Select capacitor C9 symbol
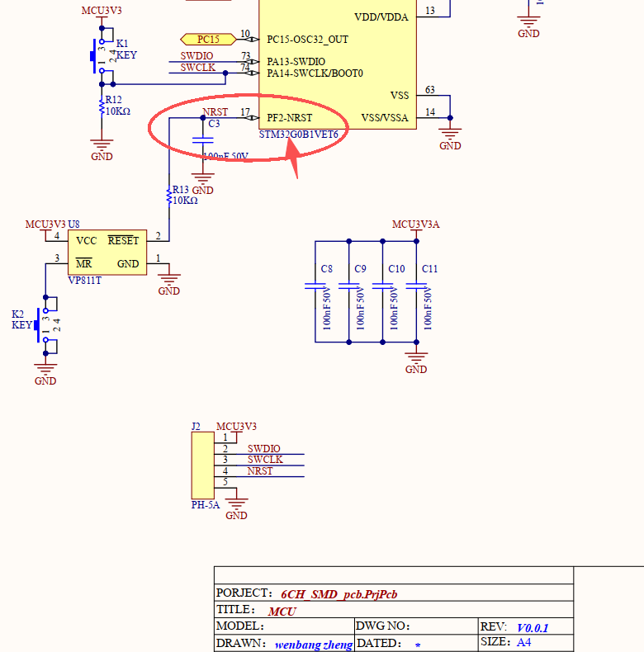The width and height of the screenshot is (644, 652). coord(348,286)
